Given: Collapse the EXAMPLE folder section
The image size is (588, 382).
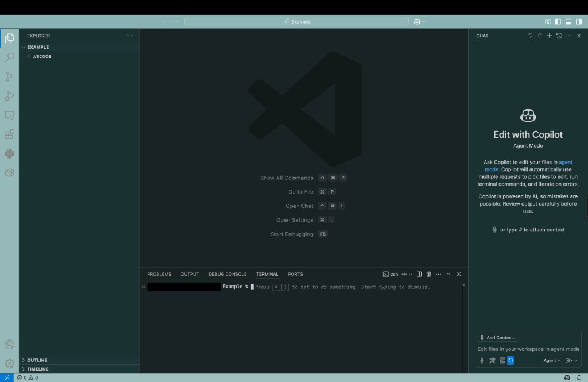Looking at the screenshot, I should tap(79, 47).
